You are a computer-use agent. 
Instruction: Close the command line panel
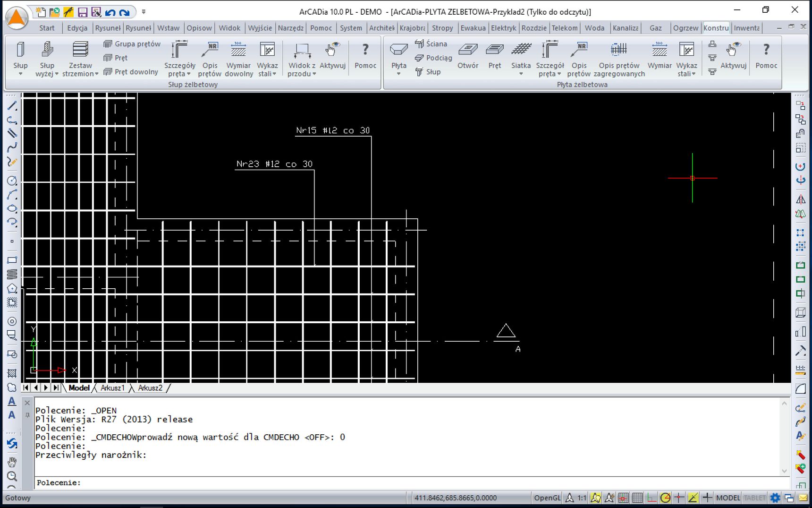(27, 403)
